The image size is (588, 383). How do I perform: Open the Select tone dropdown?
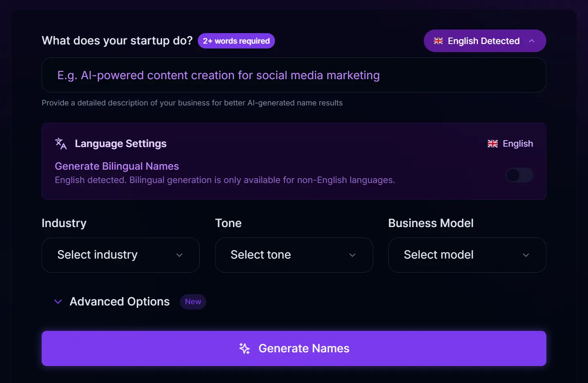pyautogui.click(x=294, y=255)
